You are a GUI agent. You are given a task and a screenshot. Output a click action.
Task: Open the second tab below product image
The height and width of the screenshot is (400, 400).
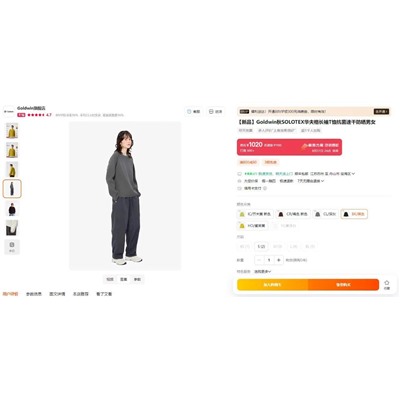pos(34,294)
